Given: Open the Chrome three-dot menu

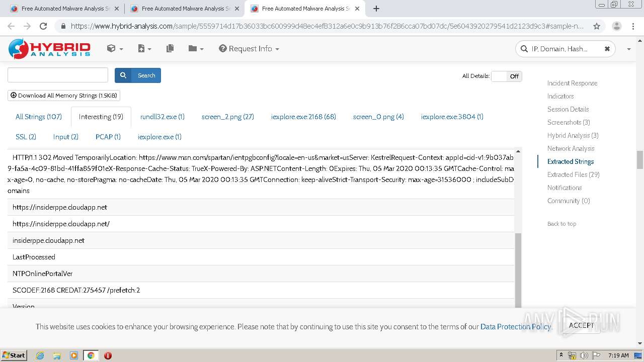Looking at the screenshot, I should [633, 26].
